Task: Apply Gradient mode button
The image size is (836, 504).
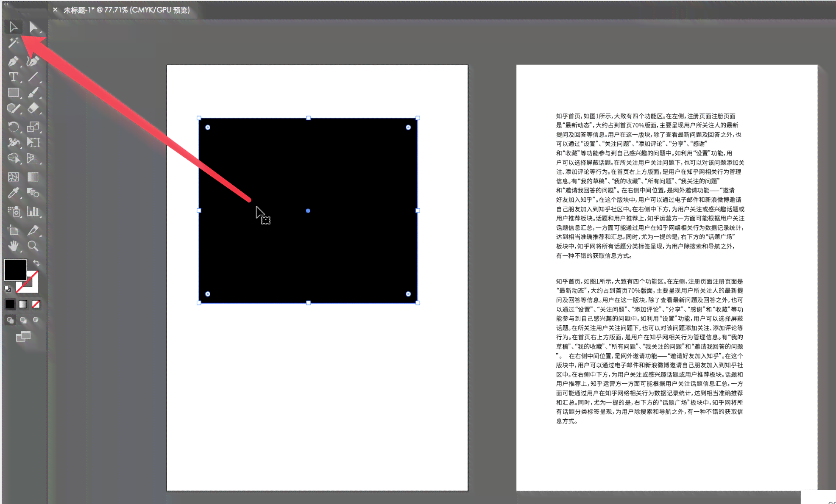Action: tap(23, 304)
